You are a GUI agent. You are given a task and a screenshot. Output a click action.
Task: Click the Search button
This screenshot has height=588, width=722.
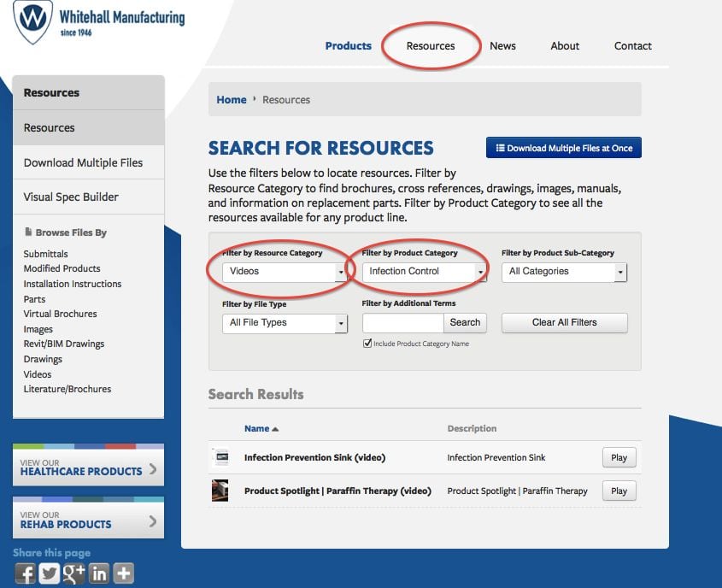(465, 322)
